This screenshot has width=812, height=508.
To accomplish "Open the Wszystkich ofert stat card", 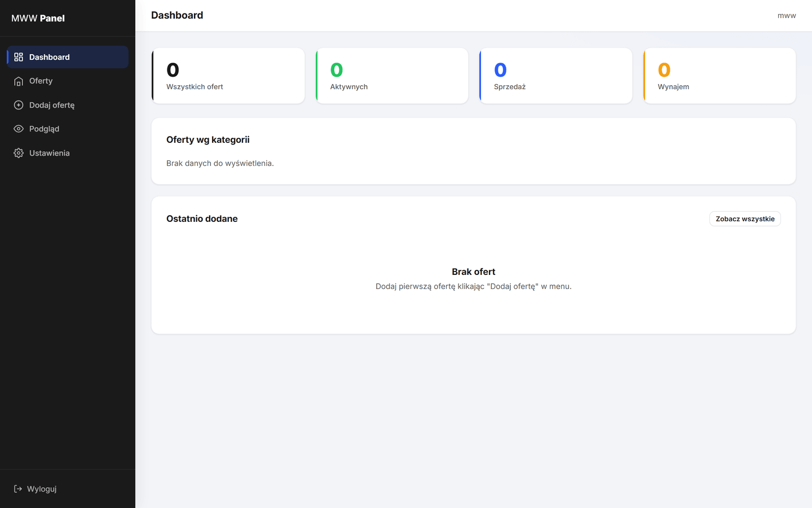I will click(x=228, y=76).
